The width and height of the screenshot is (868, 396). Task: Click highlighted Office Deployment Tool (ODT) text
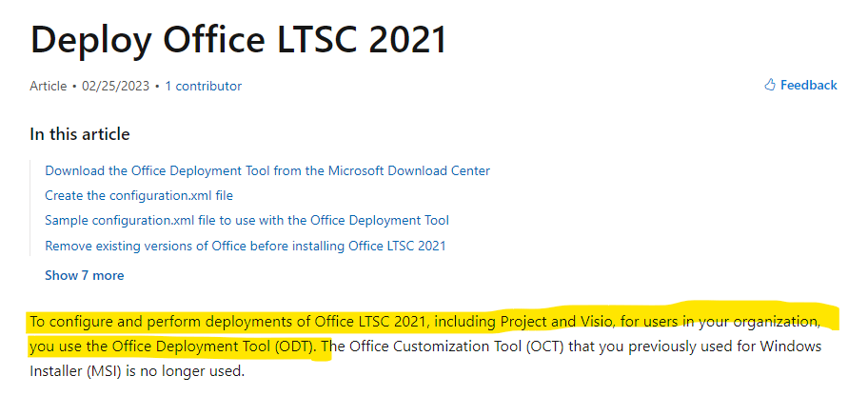tap(212, 346)
